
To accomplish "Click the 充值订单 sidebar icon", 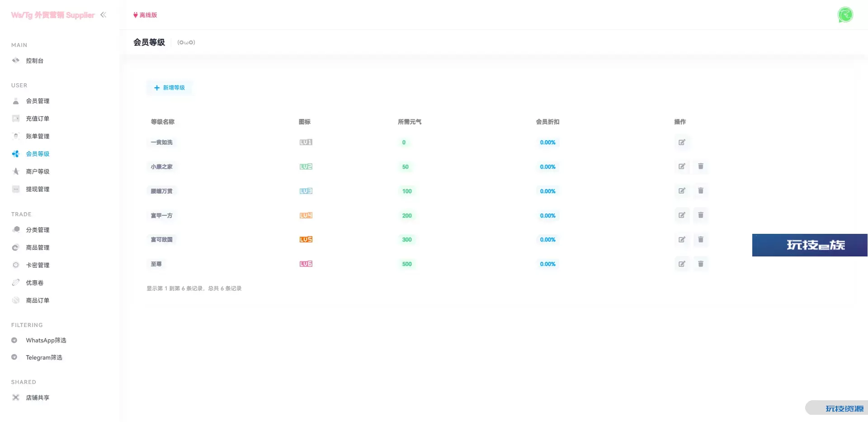I will (16, 119).
